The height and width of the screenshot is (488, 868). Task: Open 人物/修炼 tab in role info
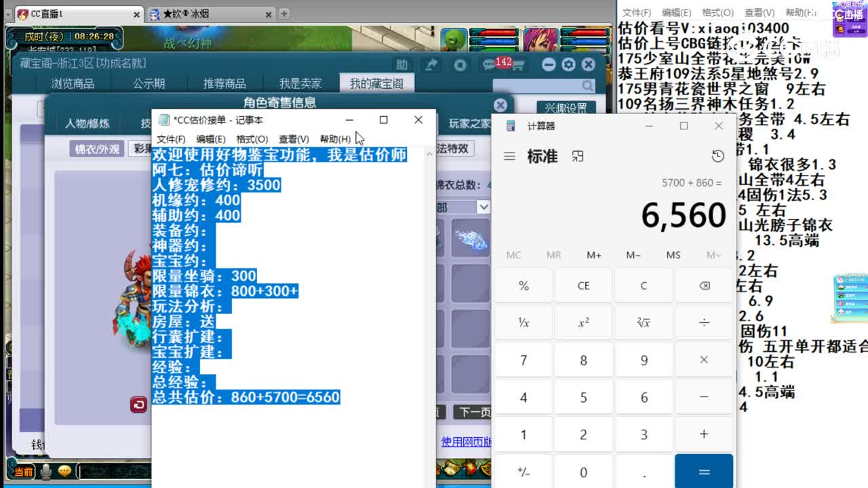tap(87, 124)
